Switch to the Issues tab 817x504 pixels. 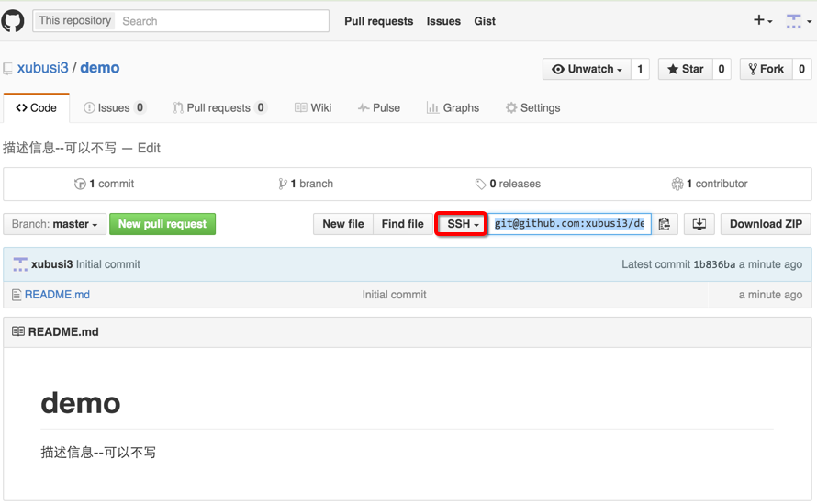click(114, 108)
